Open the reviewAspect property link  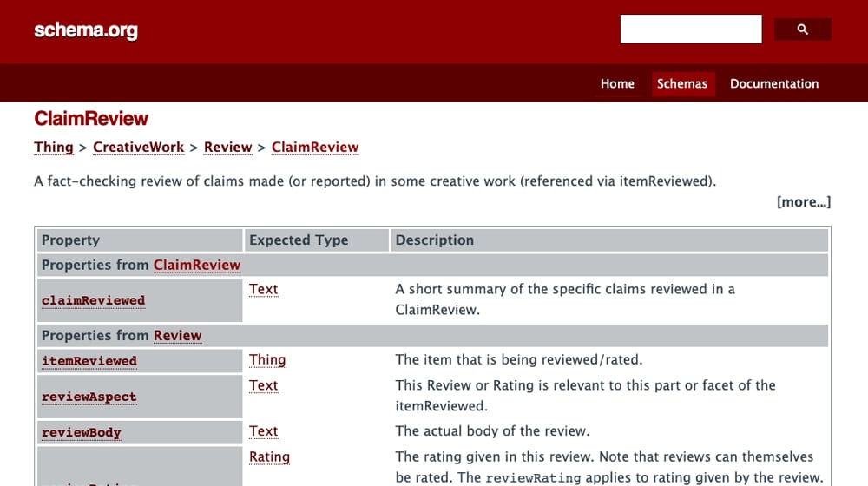point(89,397)
